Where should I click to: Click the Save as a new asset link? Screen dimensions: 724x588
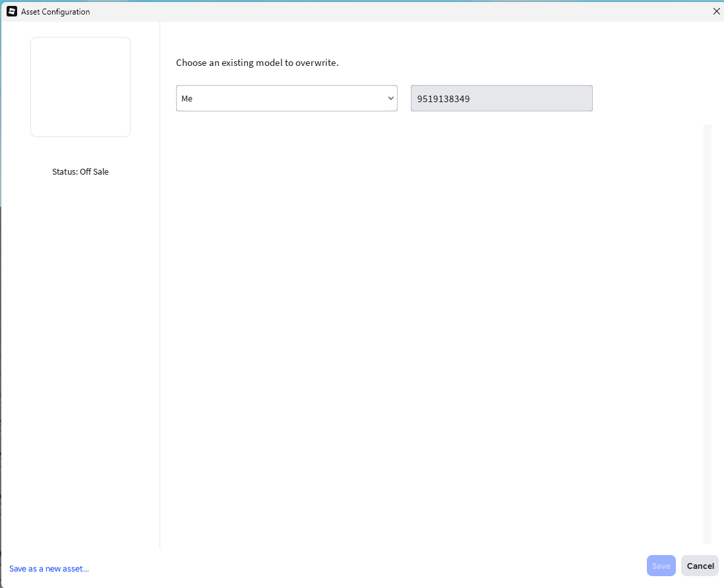pyautogui.click(x=49, y=569)
